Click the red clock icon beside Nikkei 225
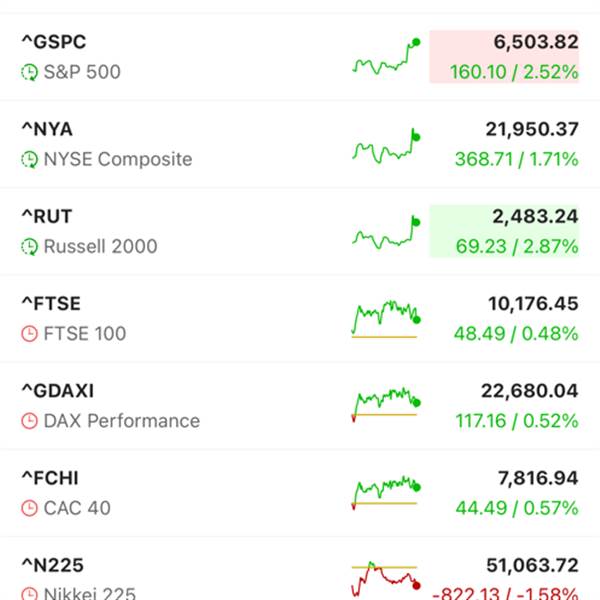Screen dimensions: 600x600 click(30, 593)
